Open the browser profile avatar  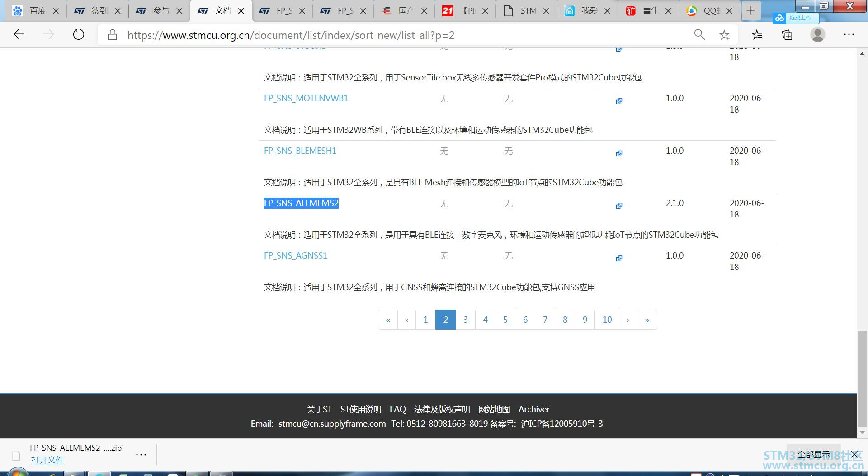(817, 35)
